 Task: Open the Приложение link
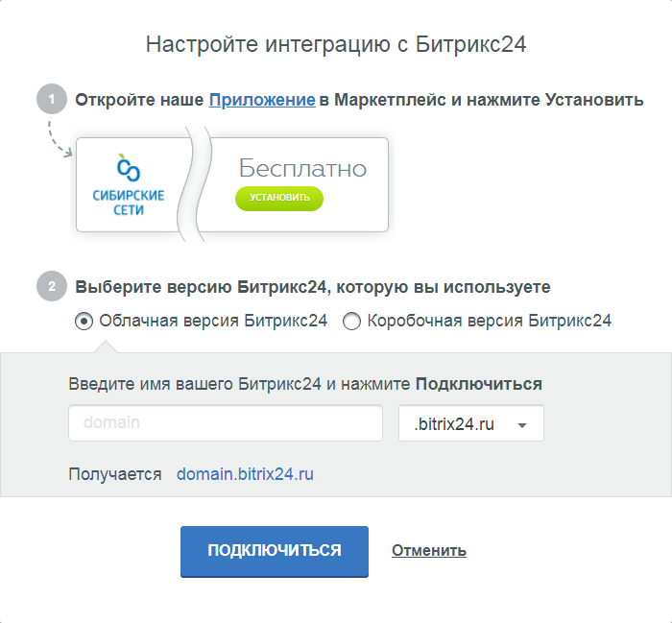(262, 99)
